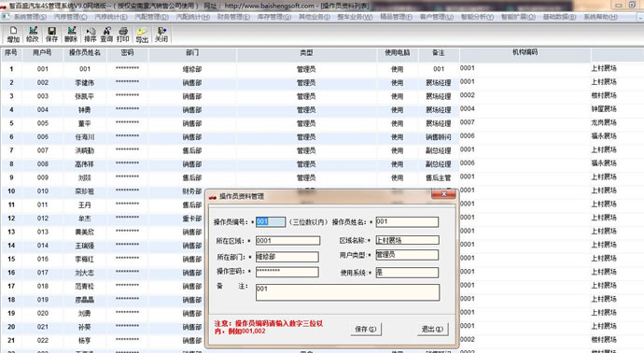This screenshot has height=353, width=644.
Task: Click the 退出(X) button in the dialog
Action: click(x=432, y=329)
